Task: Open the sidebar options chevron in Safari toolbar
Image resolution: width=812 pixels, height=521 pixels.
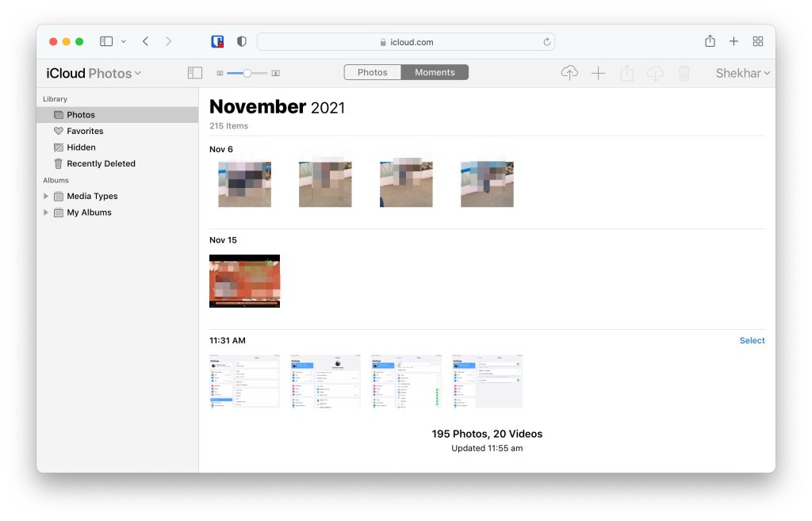Action: pos(123,41)
